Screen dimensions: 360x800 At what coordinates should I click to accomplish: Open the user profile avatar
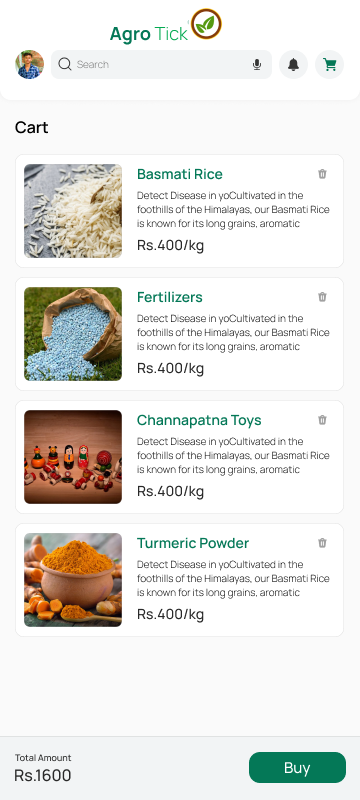click(30, 64)
